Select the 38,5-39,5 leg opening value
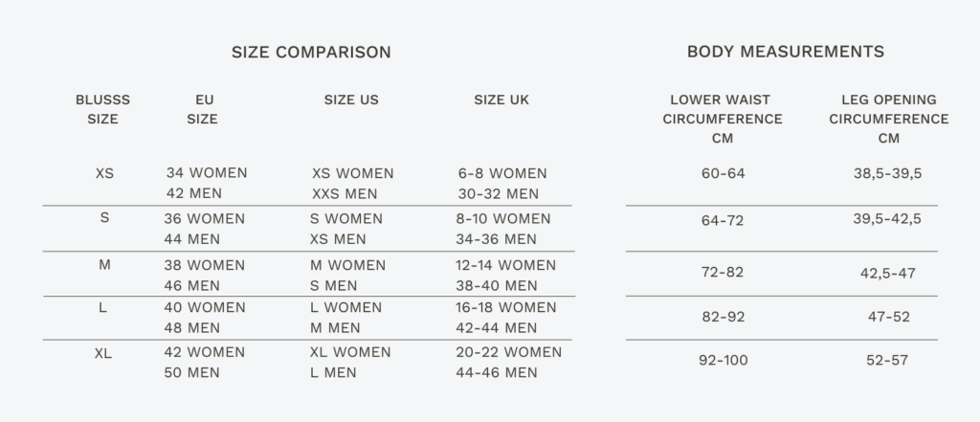This screenshot has height=422, width=980. [x=888, y=173]
